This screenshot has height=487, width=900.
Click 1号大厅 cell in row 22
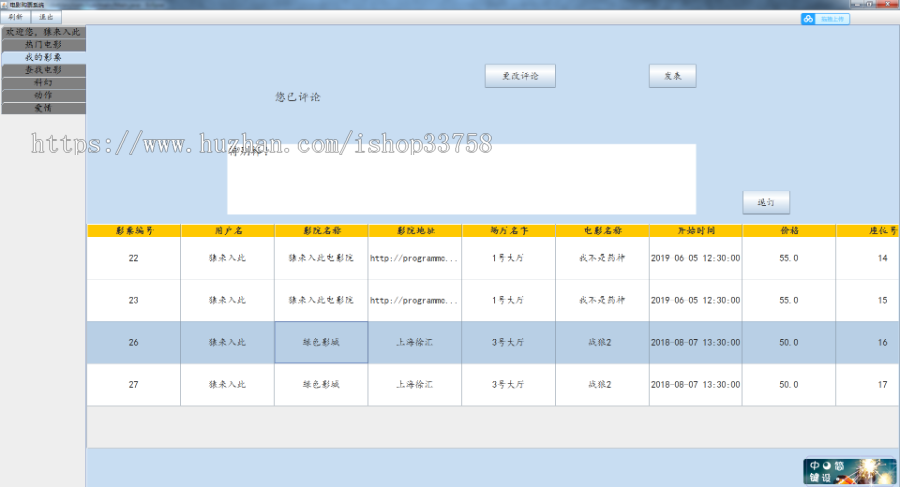(509, 258)
